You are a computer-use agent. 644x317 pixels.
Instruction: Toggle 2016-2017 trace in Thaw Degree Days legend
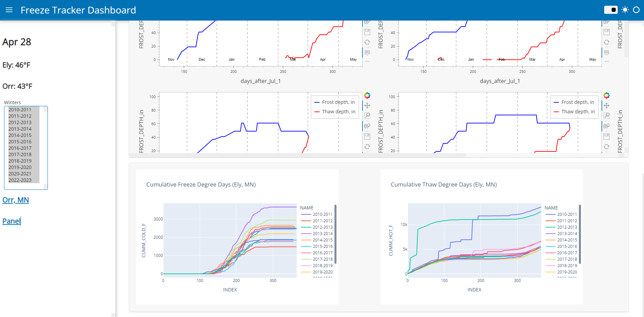click(561, 253)
